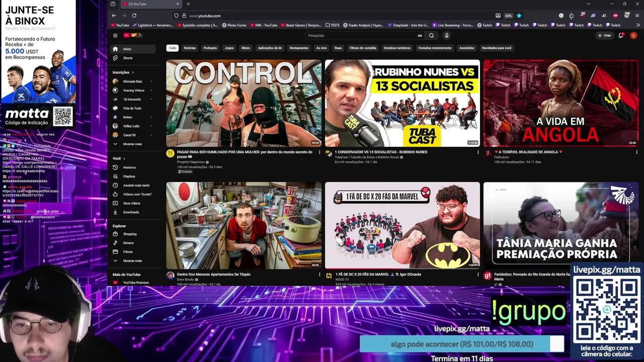Select the Ao vivo filter chip
Viewport: 644px width, 362px height.
click(x=321, y=48)
